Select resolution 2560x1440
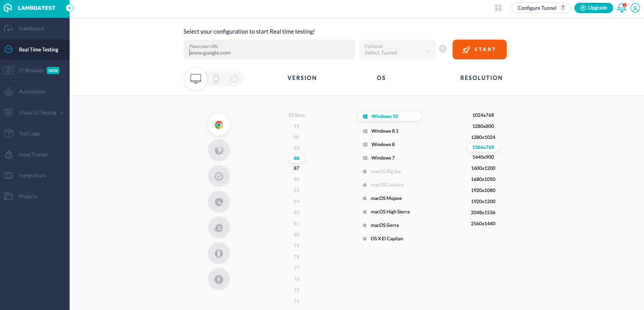The height and width of the screenshot is (310, 644). 483,224
